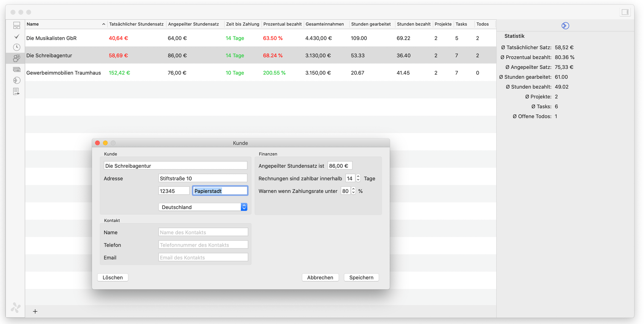Edit the customer name field Die Schreibagentur
Image resolution: width=644 pixels, height=324 pixels.
click(175, 166)
